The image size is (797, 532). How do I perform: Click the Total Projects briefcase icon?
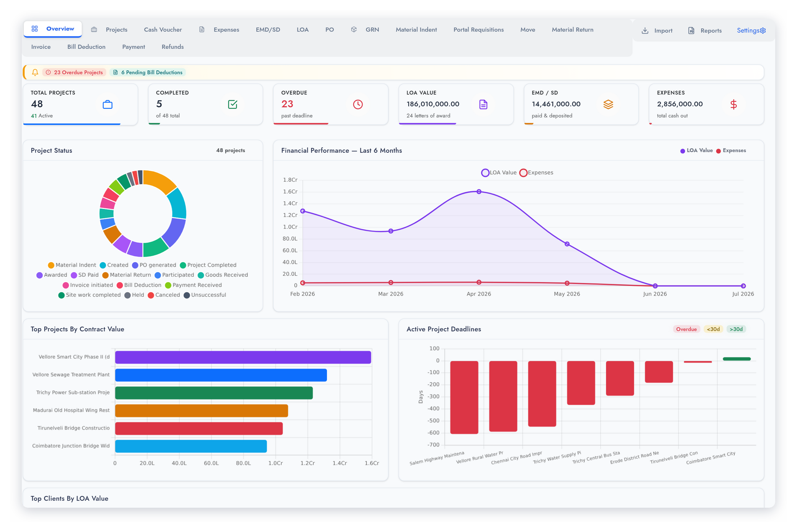(108, 105)
